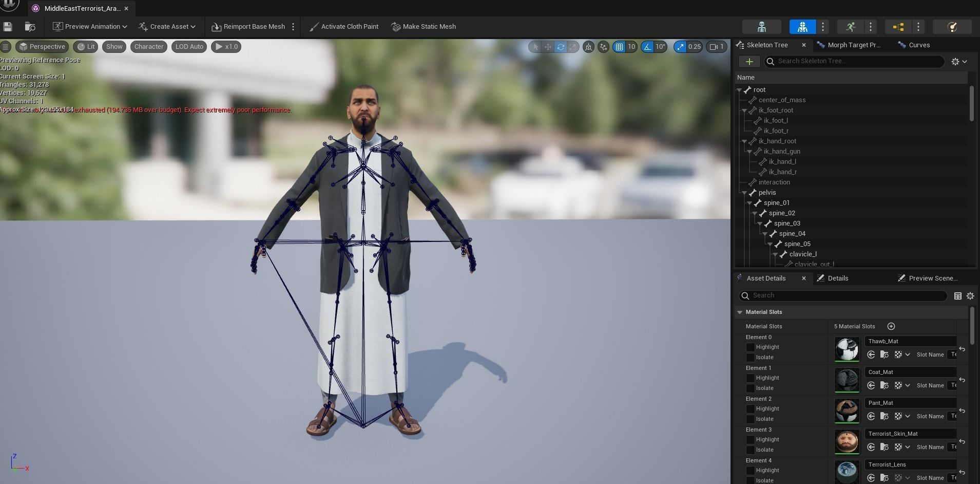980x484 pixels.
Task: Activate the Rotate gizmo tool
Action: pyautogui.click(x=561, y=47)
